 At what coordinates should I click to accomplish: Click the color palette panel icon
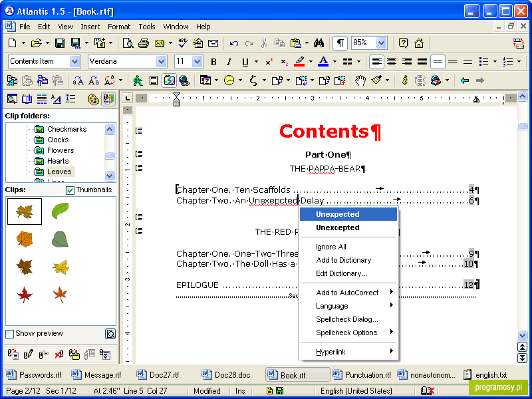tap(93, 99)
